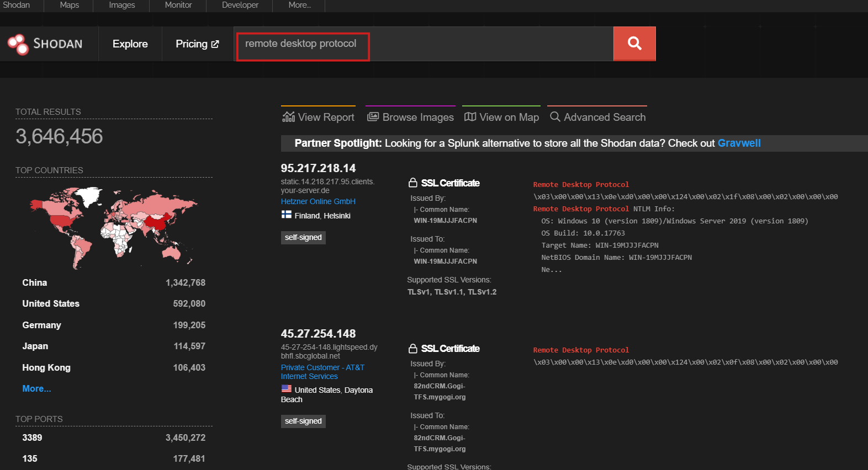Click Private Customer - AT&T Internet Services link
868x470 pixels.
point(322,372)
